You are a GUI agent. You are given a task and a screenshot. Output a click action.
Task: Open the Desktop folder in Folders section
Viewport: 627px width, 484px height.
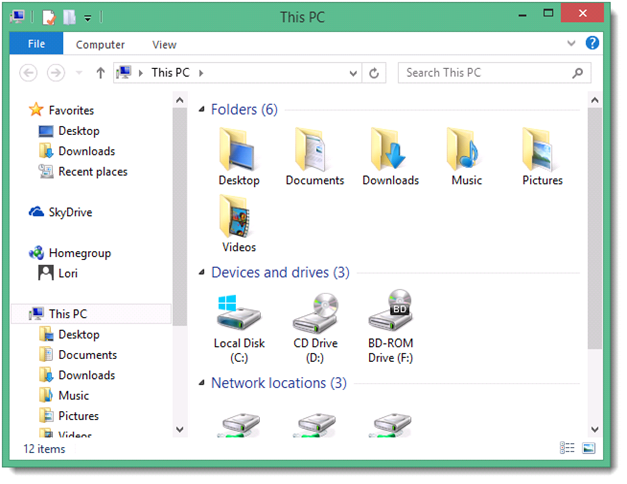pos(239,157)
